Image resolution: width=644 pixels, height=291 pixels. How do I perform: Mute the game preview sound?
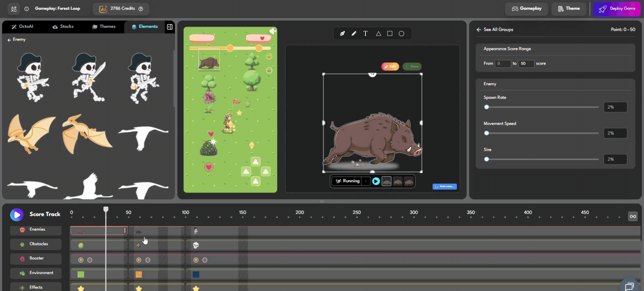pyautogui.click(x=272, y=31)
